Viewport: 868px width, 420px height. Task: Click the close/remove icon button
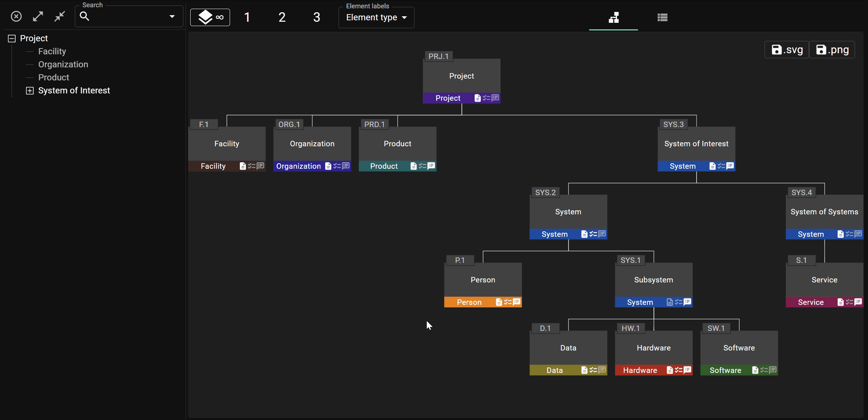click(16, 16)
